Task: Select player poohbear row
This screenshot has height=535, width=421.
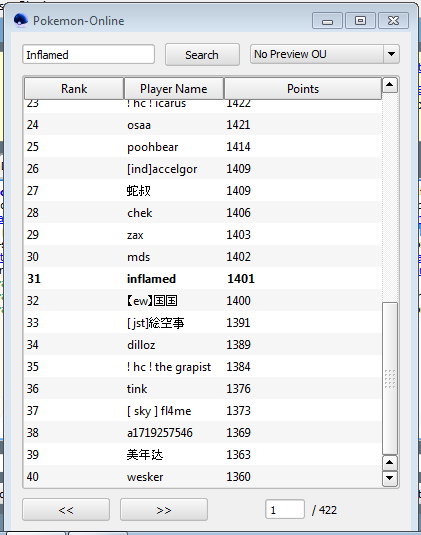Action: pyautogui.click(x=203, y=147)
